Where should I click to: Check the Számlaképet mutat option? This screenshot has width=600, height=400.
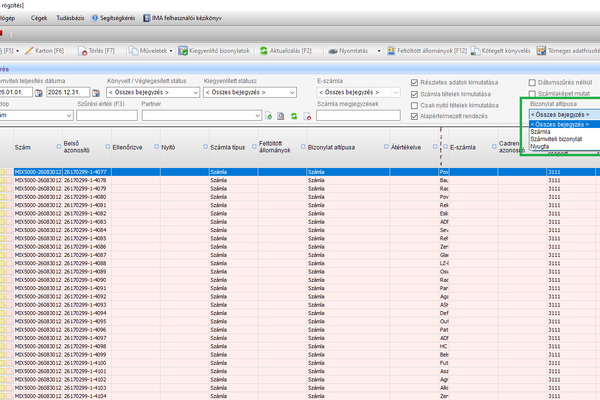point(532,94)
